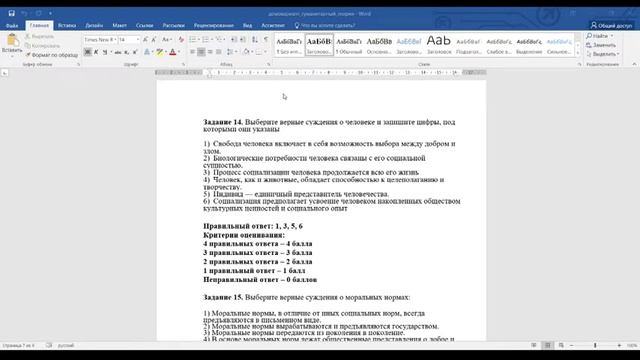Toggle subscript formatting
The image size is (640, 360).
127,52
